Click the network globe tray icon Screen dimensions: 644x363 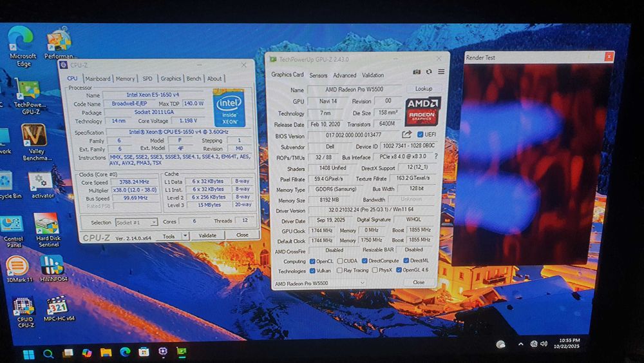tap(533, 344)
